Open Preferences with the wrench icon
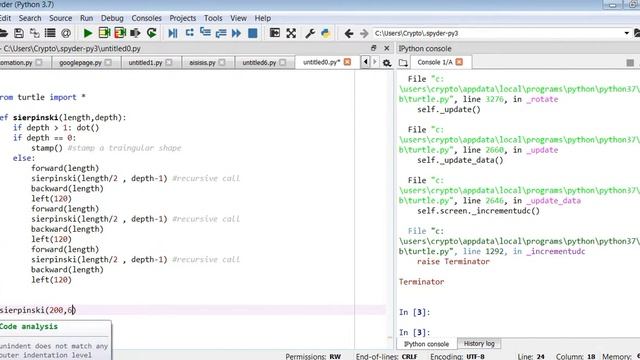Image resolution: width=640 pixels, height=360 pixels. 310,33
